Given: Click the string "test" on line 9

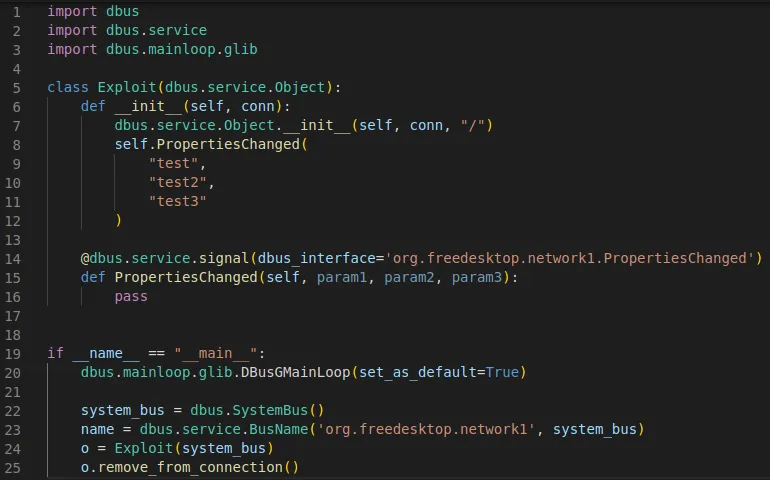Looking at the screenshot, I should (173, 164).
